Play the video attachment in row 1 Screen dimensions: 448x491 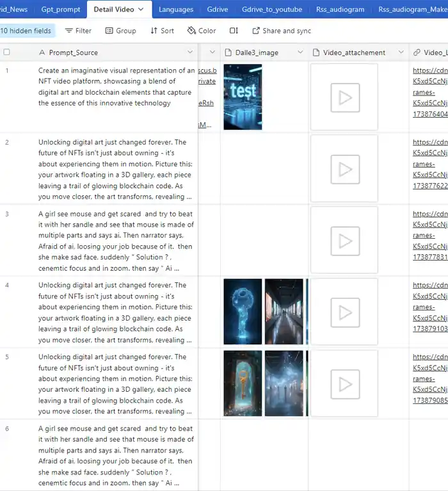pos(345,97)
